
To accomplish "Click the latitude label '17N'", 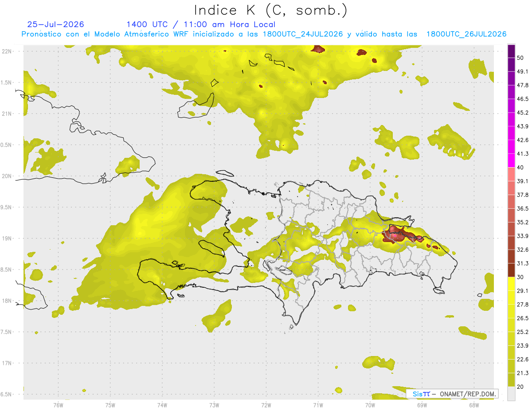I will pos(8,363).
